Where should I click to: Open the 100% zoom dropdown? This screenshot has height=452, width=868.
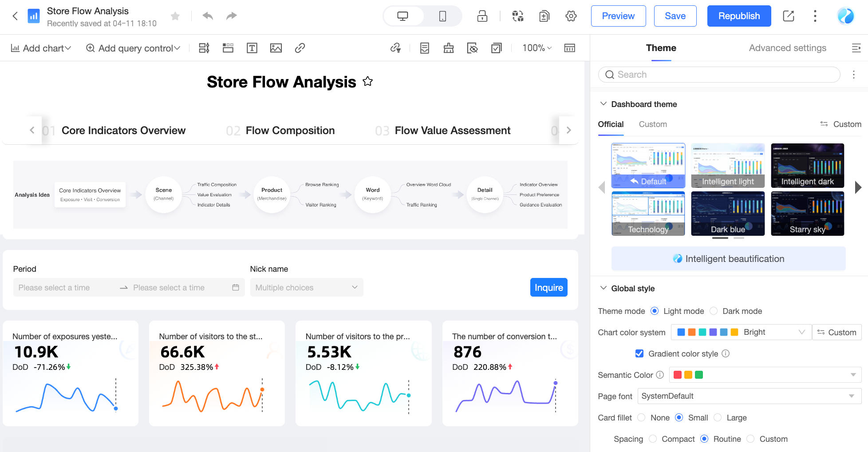pos(537,48)
